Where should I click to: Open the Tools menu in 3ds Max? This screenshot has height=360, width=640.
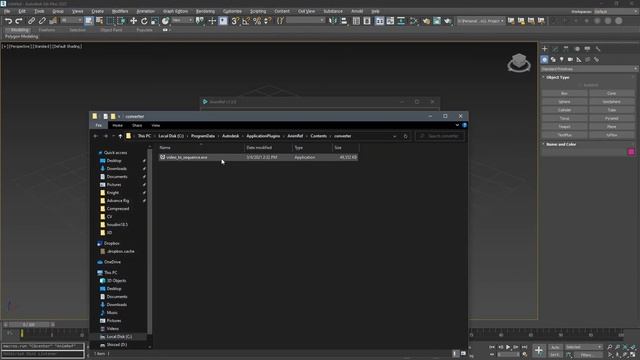coord(39,11)
